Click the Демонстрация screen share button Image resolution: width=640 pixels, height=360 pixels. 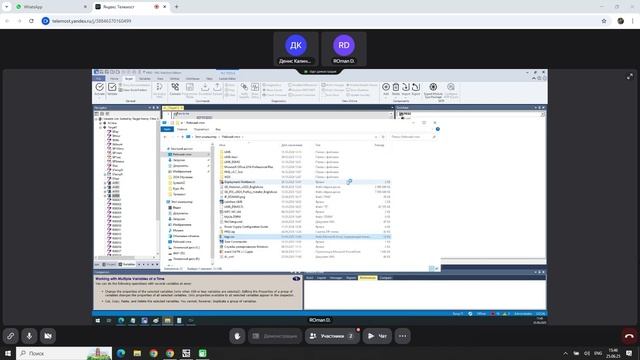click(x=275, y=336)
